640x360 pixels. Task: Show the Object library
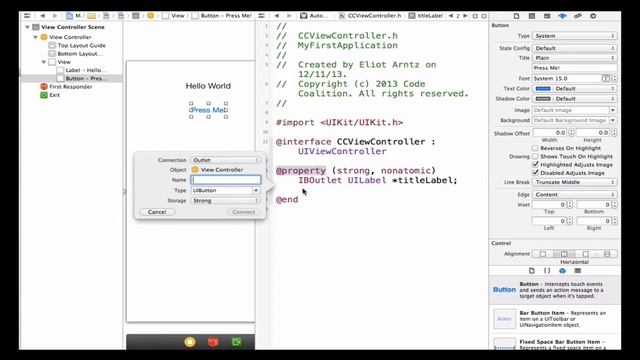tap(562, 271)
